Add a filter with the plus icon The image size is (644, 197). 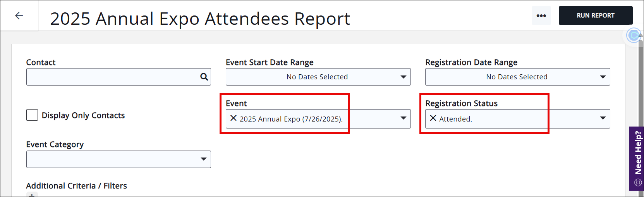32,195
